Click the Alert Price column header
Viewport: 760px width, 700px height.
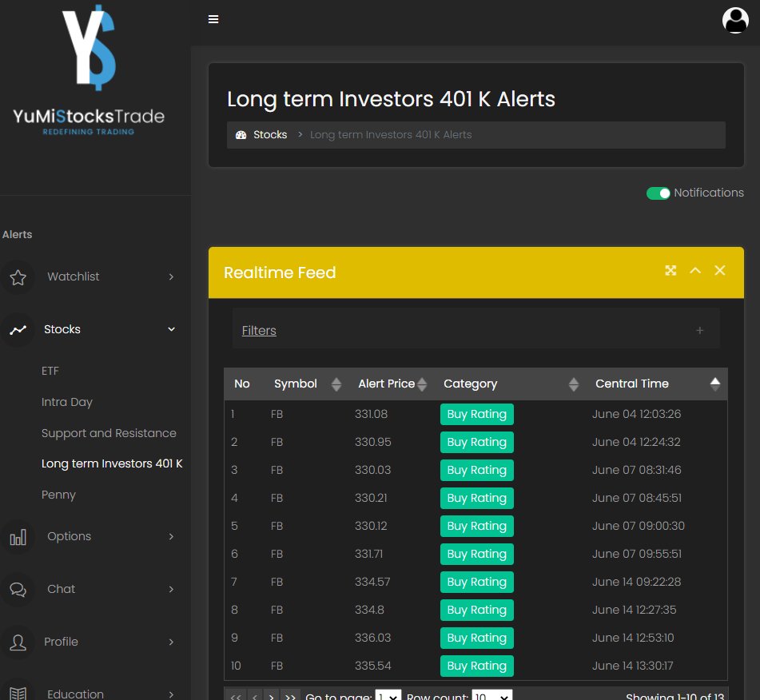386,384
